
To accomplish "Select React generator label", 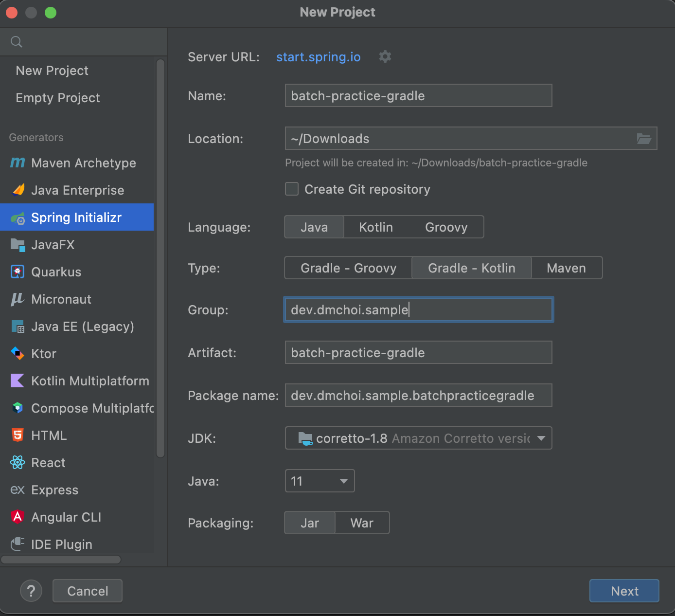I will click(48, 463).
